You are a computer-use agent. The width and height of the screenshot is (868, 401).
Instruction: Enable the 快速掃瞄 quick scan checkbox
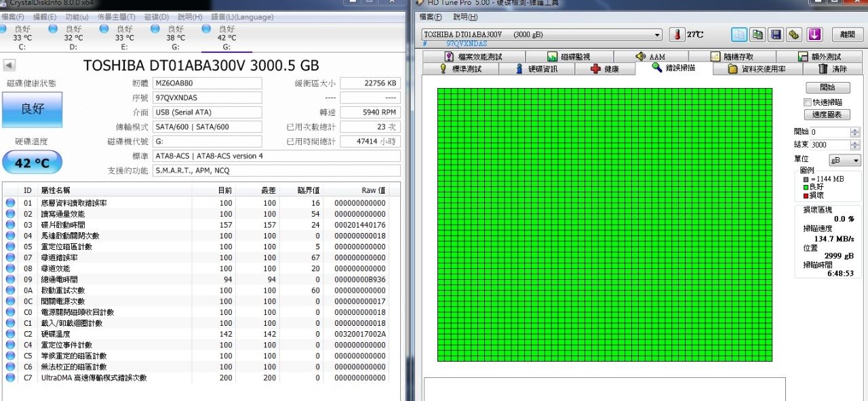coord(807,102)
